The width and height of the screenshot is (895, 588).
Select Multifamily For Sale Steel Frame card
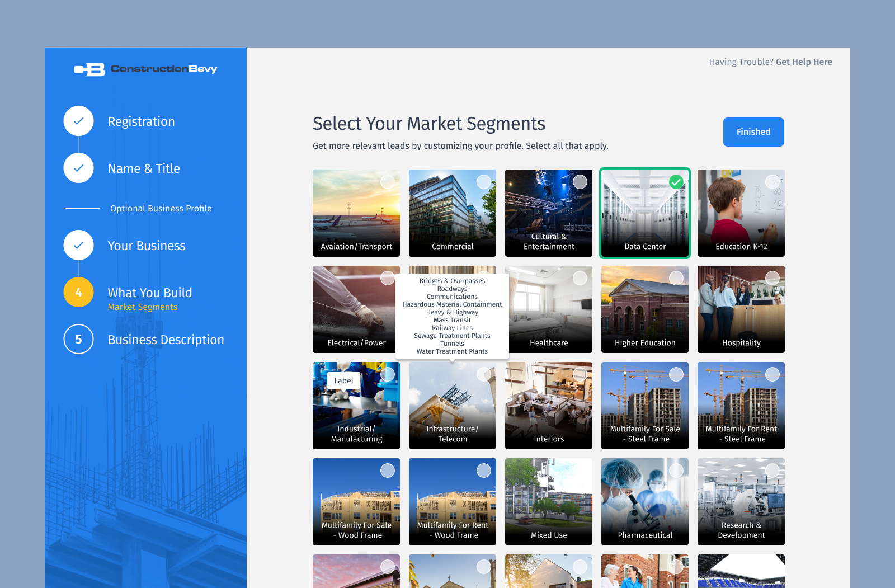coord(645,406)
